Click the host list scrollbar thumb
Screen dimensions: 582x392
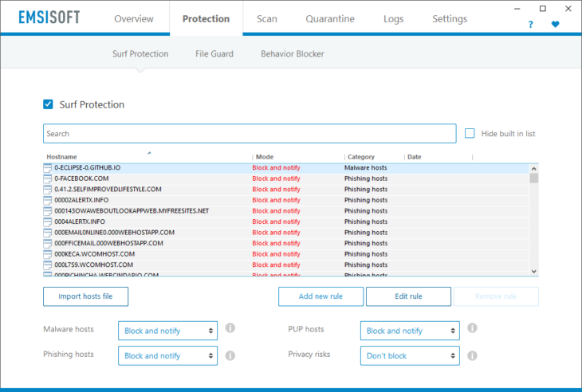pos(533,178)
